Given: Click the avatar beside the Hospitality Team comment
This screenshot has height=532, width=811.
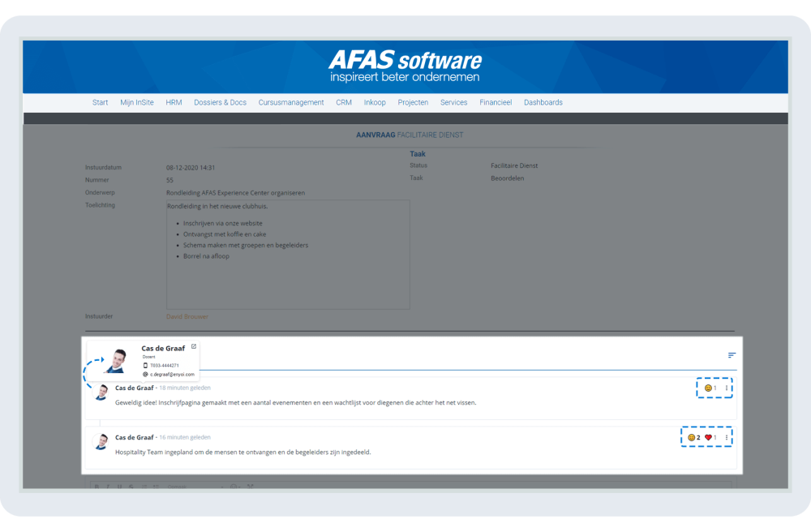Looking at the screenshot, I should click(x=101, y=441).
